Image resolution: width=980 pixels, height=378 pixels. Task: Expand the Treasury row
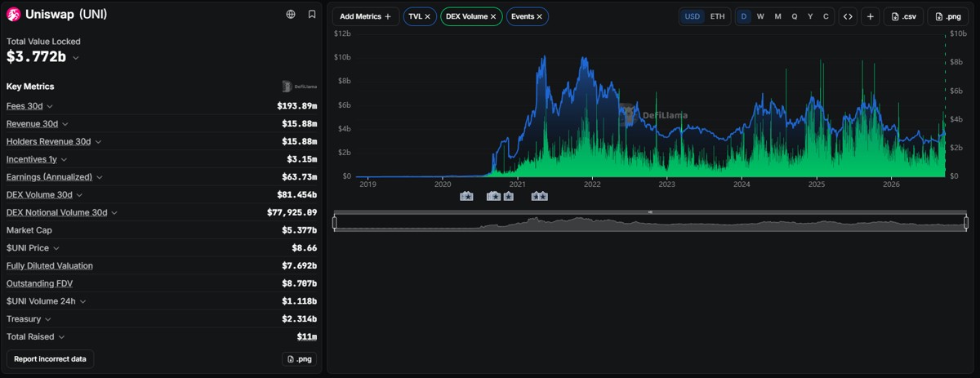tap(48, 319)
